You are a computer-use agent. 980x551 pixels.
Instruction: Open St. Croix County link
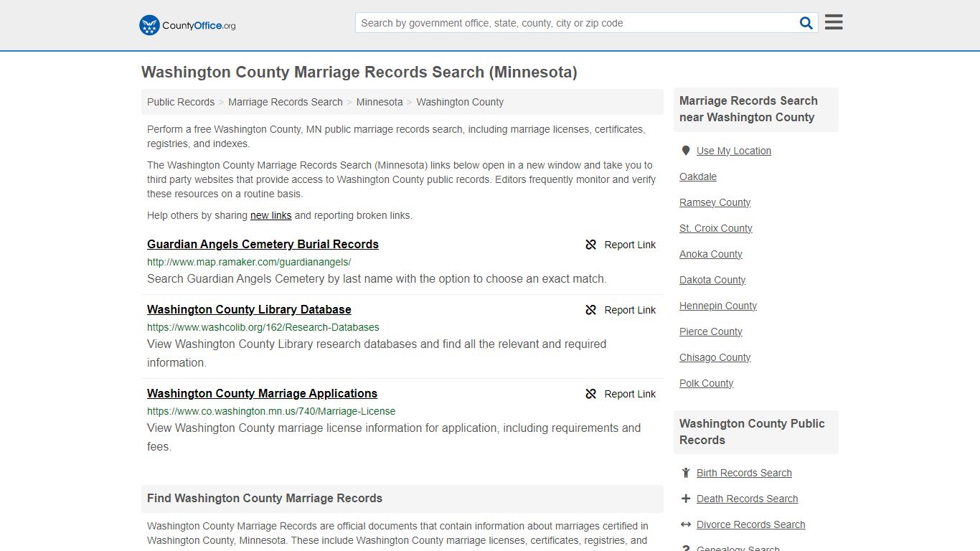pos(716,228)
